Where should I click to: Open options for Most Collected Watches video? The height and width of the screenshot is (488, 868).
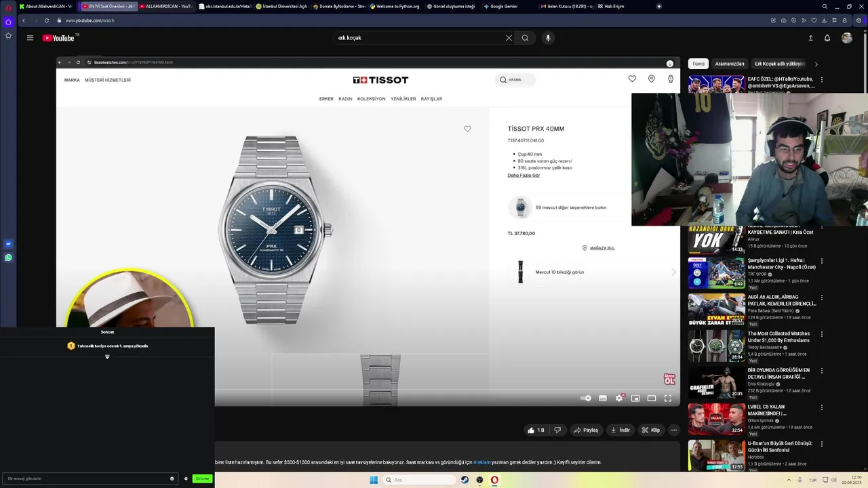click(822, 334)
